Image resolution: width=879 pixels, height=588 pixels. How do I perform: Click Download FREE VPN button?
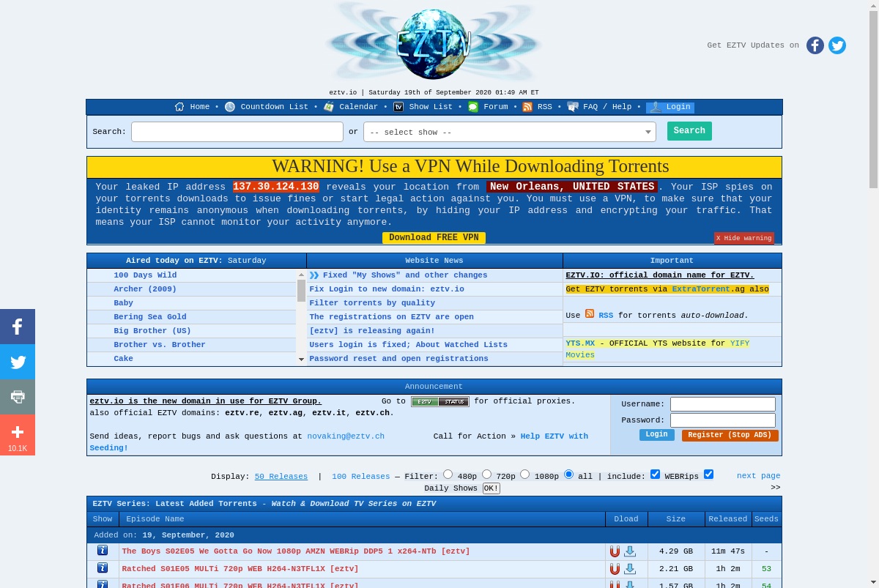tap(434, 238)
